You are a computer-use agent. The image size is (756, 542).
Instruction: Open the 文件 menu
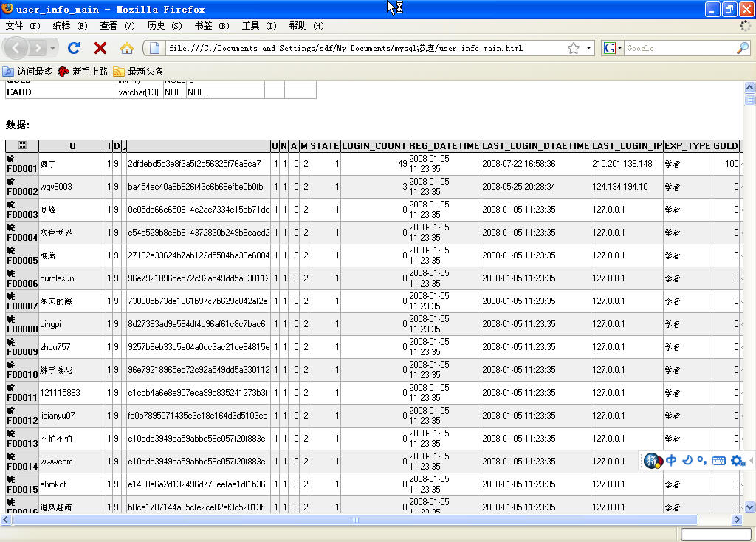pos(22,26)
